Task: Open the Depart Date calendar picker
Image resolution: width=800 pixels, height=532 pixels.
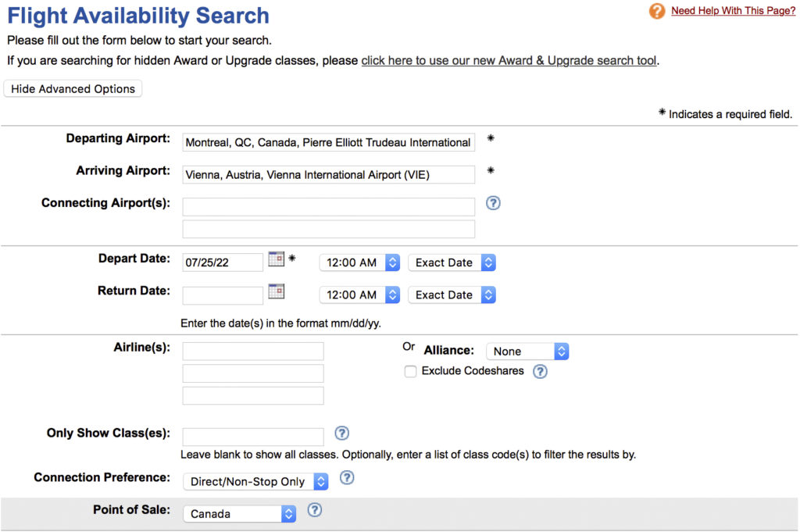Action: pyautogui.click(x=276, y=259)
